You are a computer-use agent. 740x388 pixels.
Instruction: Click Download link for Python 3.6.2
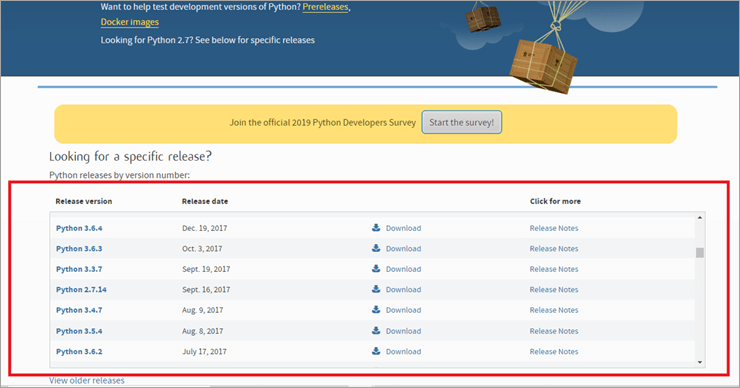pos(404,352)
